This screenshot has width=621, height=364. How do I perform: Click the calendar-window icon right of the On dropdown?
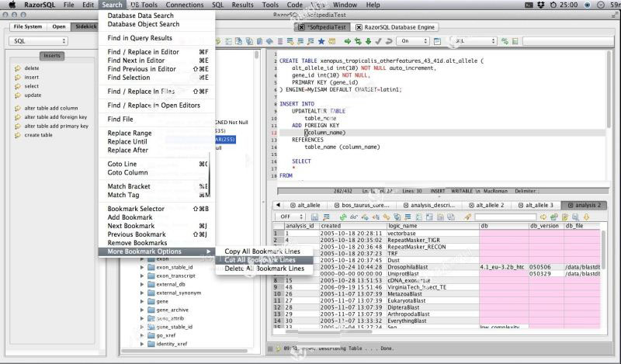[437, 41]
